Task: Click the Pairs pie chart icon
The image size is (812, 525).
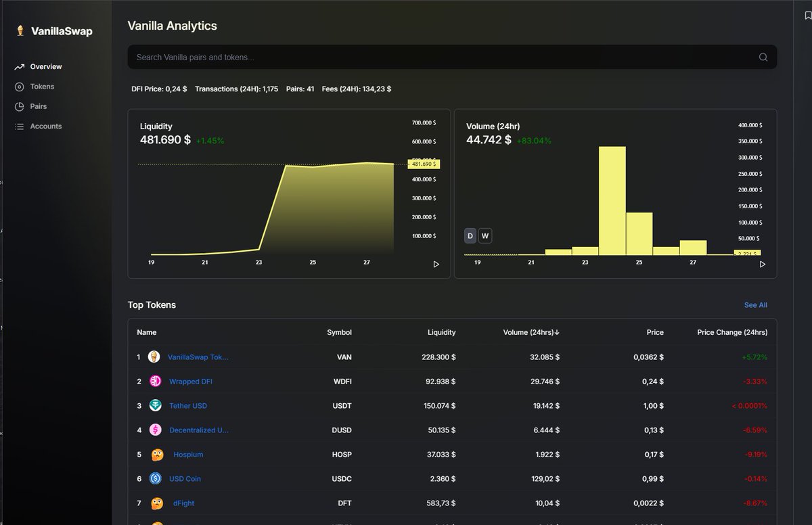Action: coord(19,106)
